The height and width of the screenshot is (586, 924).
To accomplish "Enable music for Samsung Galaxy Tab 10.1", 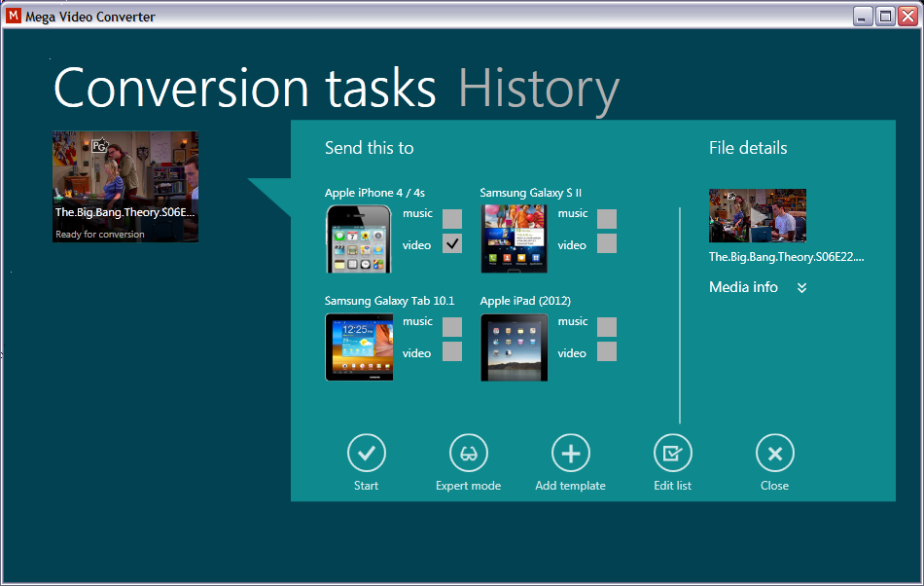I will pos(452,327).
